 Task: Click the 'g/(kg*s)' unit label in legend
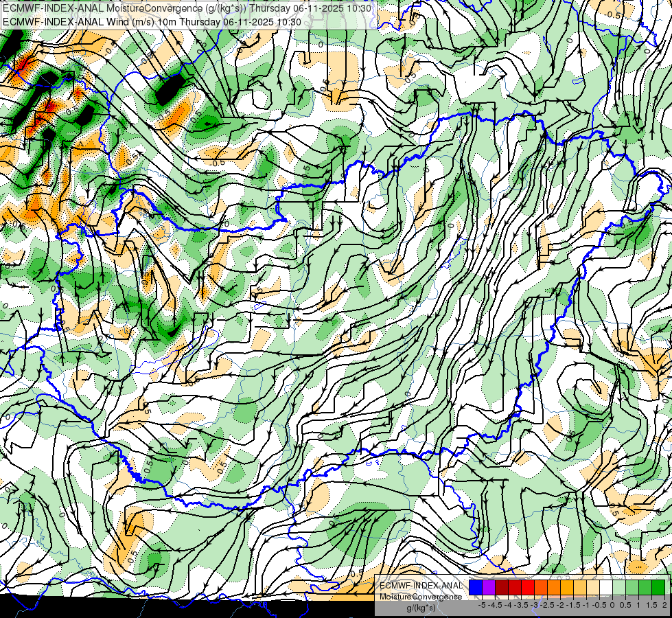(421, 608)
